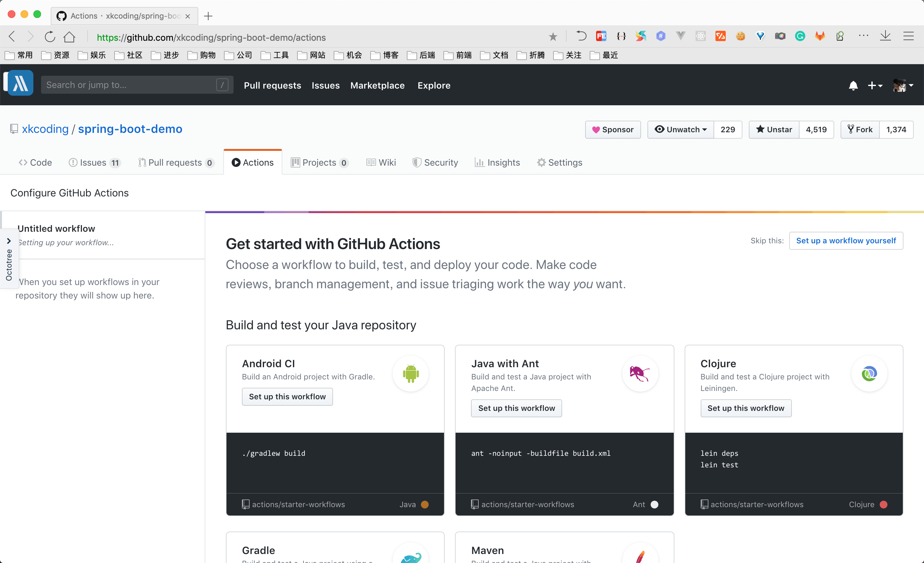Click Set up a workflow yourself
This screenshot has height=563, width=924.
pyautogui.click(x=846, y=240)
